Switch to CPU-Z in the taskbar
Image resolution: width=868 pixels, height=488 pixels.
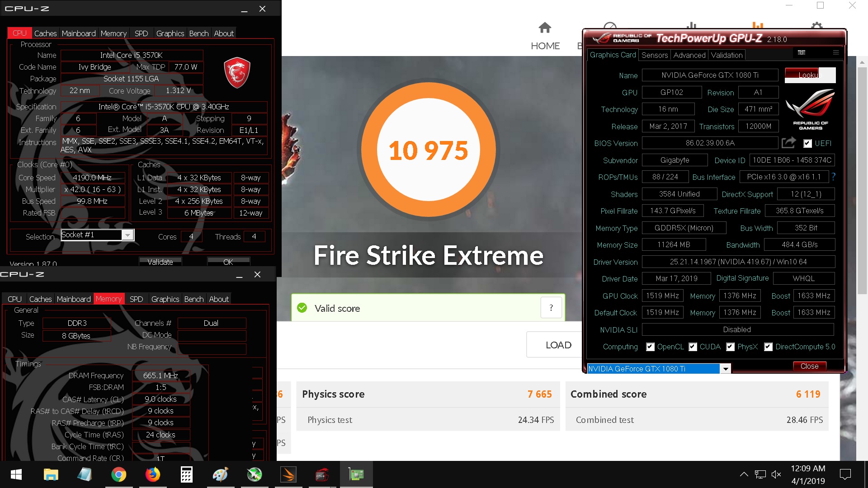pos(322,474)
